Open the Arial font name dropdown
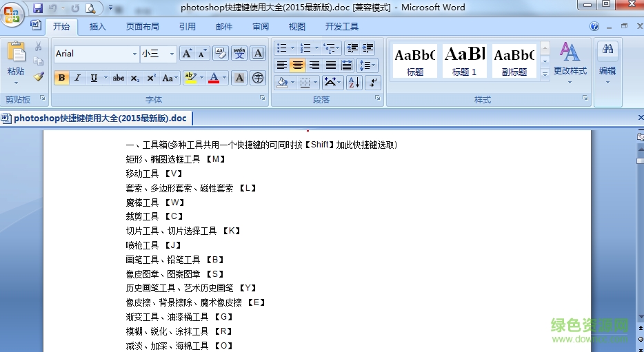 tap(134, 54)
